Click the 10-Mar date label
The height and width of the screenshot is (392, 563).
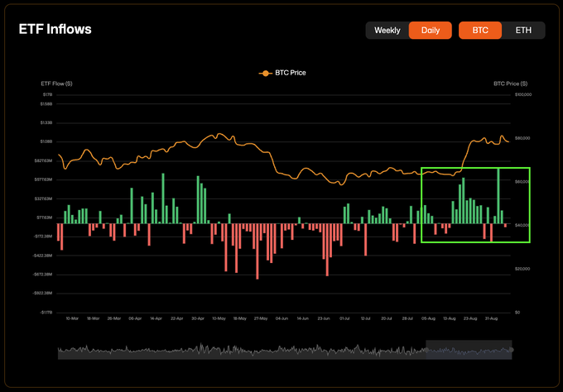[x=72, y=318]
